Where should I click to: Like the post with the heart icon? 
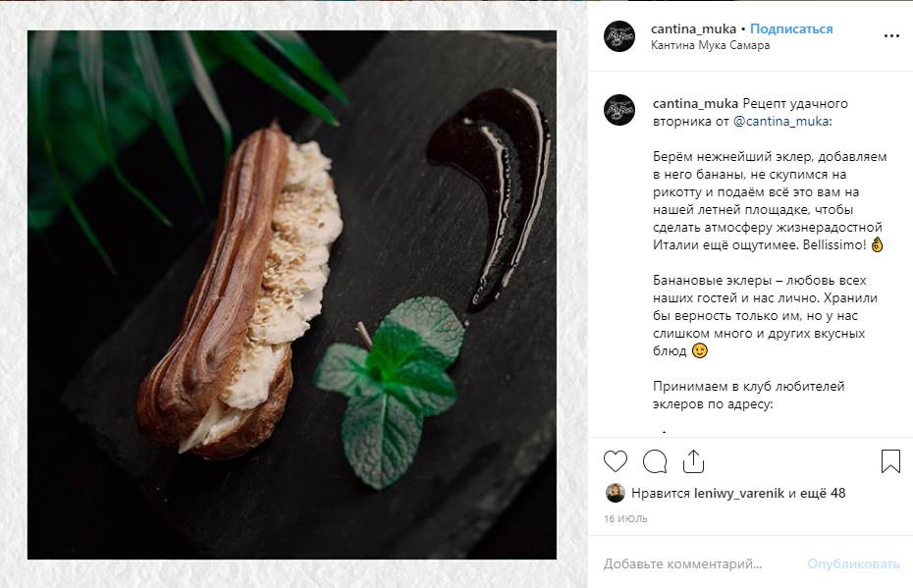[x=615, y=461]
